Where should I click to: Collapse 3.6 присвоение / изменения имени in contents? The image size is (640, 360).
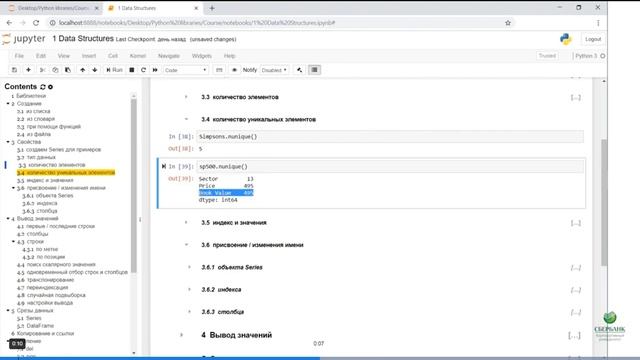13,188
